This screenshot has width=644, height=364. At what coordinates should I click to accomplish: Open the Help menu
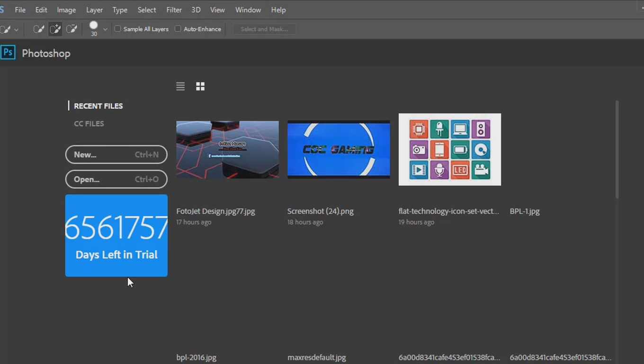coord(278,9)
